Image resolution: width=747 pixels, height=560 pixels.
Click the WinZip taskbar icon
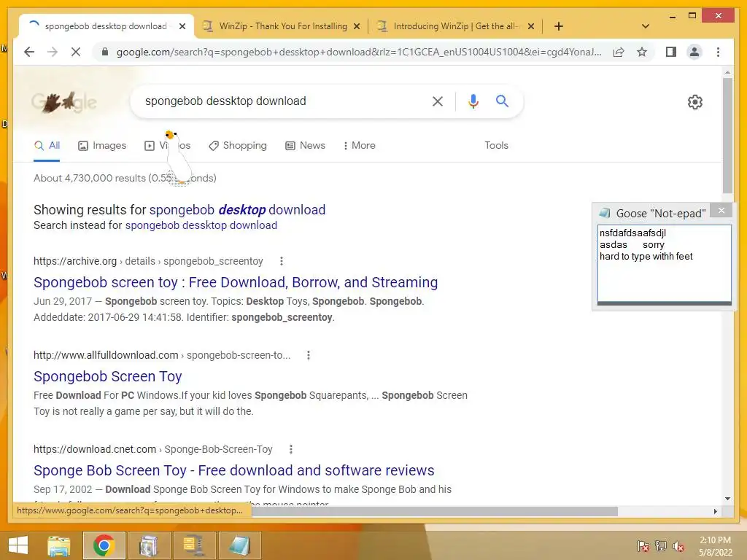(193, 545)
